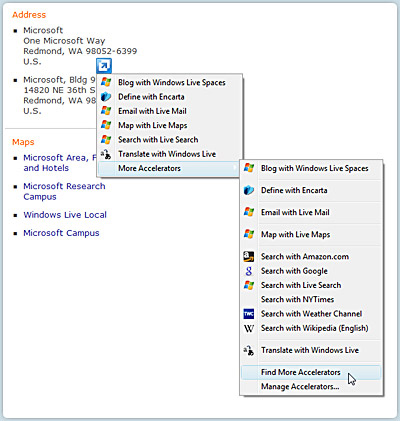
Task: Select Define with Encarta in first menu
Action: coord(169,97)
